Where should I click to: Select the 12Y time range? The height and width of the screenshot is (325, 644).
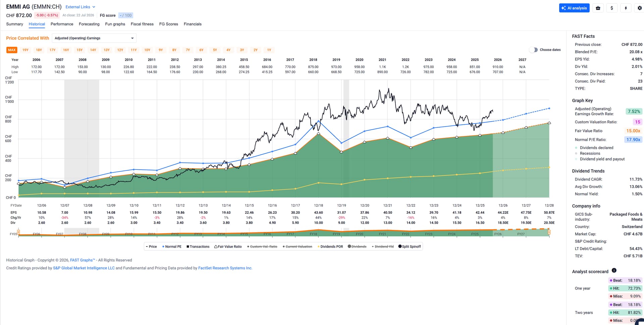pos(120,50)
